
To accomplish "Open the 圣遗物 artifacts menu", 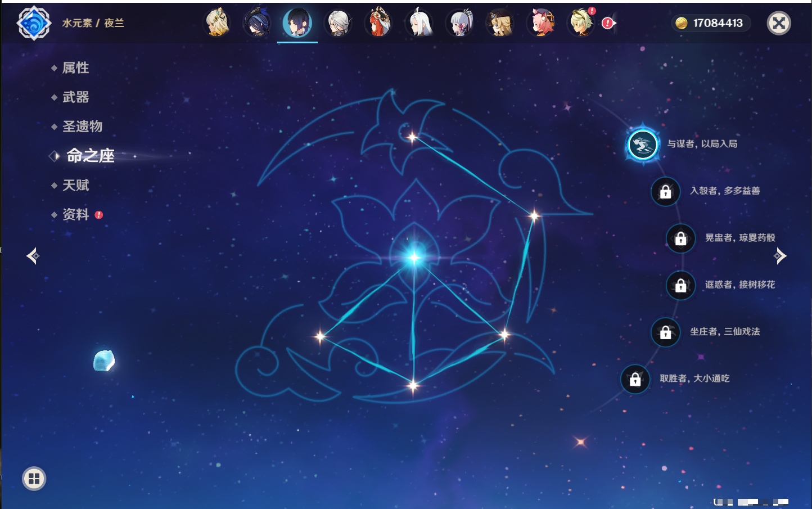I will click(x=82, y=127).
